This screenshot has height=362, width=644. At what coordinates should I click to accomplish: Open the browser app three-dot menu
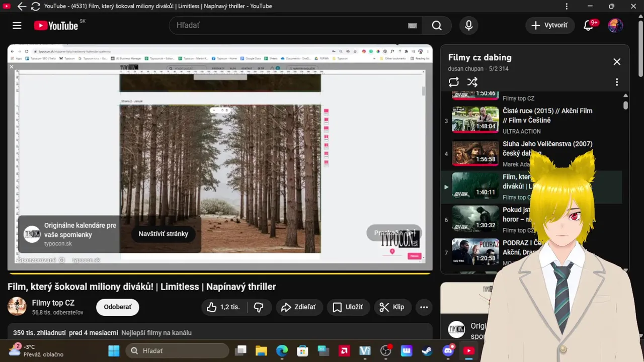[567, 6]
